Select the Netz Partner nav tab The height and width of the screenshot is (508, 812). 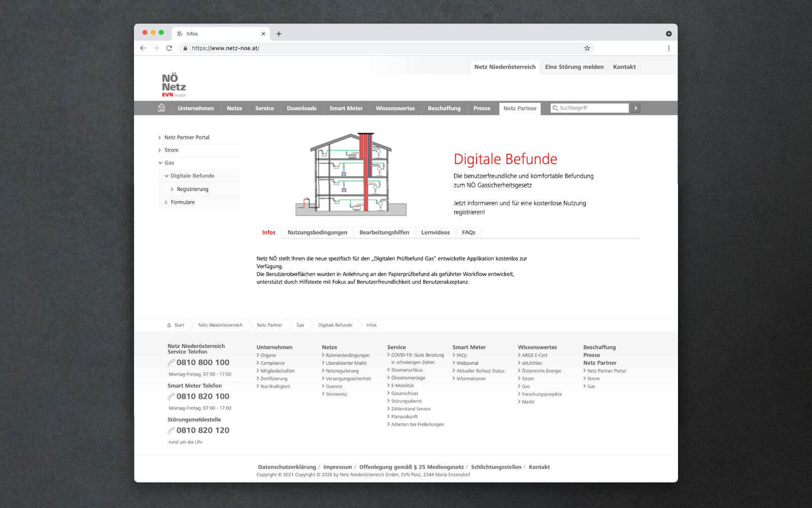520,108
